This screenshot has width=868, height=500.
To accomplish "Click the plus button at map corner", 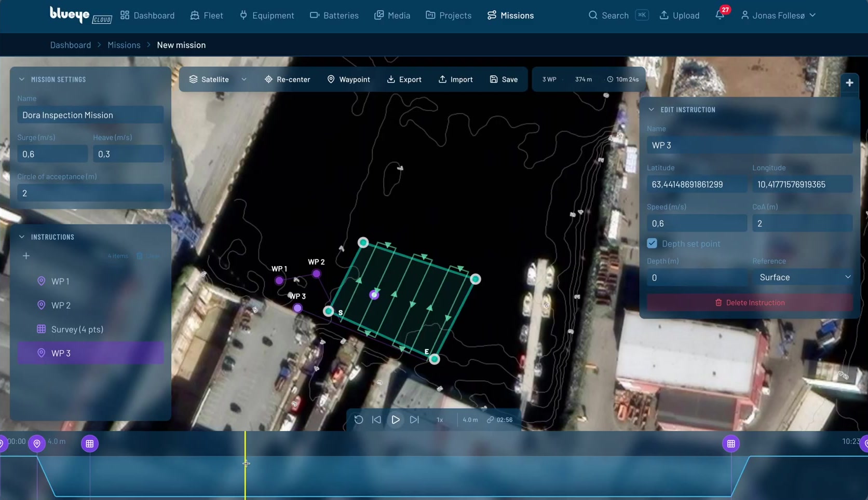I will 849,83.
